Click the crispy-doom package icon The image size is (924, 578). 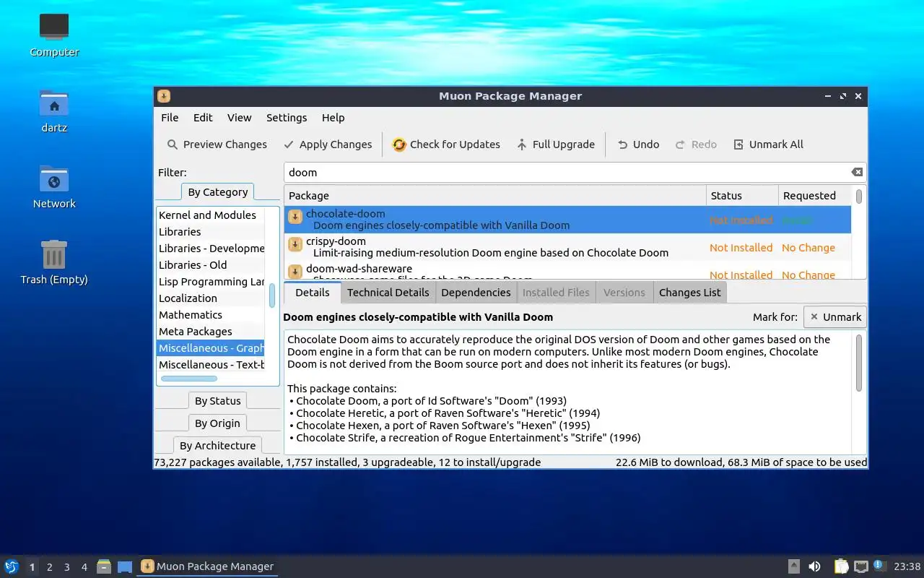(x=295, y=244)
